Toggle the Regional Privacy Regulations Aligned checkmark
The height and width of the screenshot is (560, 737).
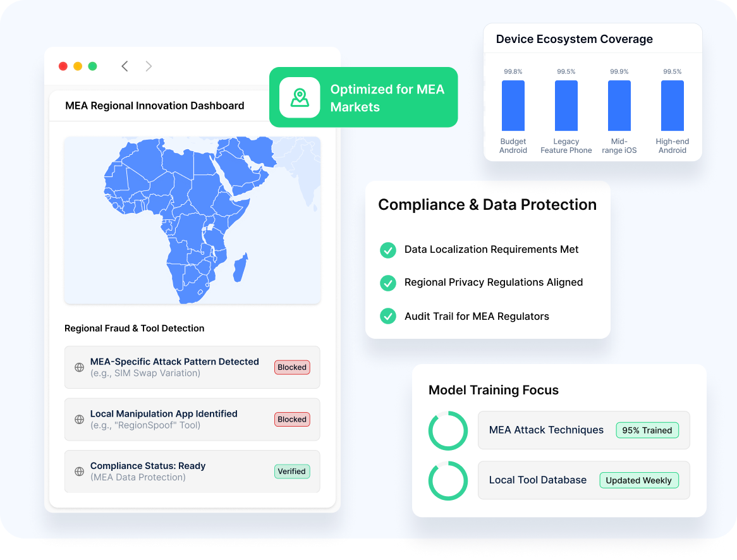(x=387, y=283)
